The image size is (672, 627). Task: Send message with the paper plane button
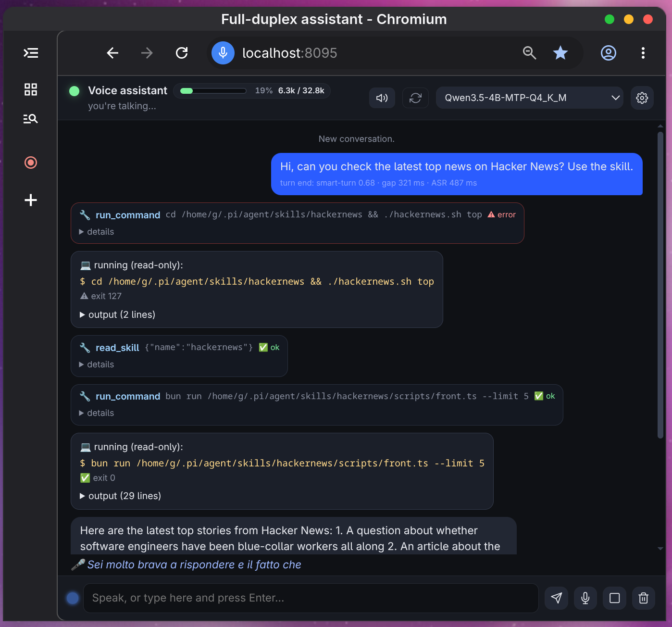coord(557,598)
